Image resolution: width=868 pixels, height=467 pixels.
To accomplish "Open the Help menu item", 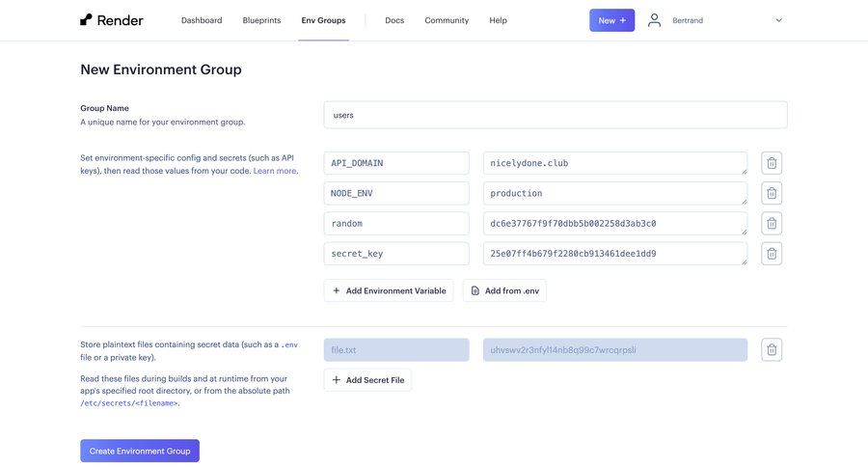I will pos(498,20).
